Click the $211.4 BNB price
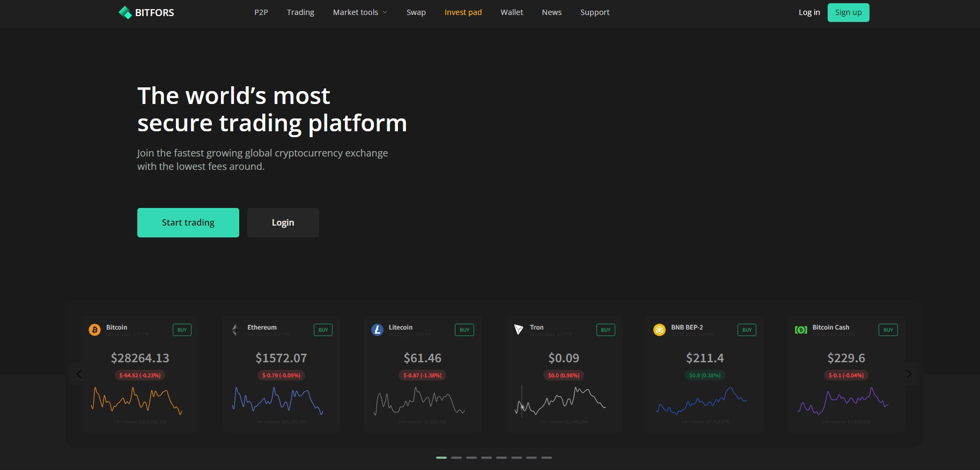The width and height of the screenshot is (980, 470). (x=705, y=358)
